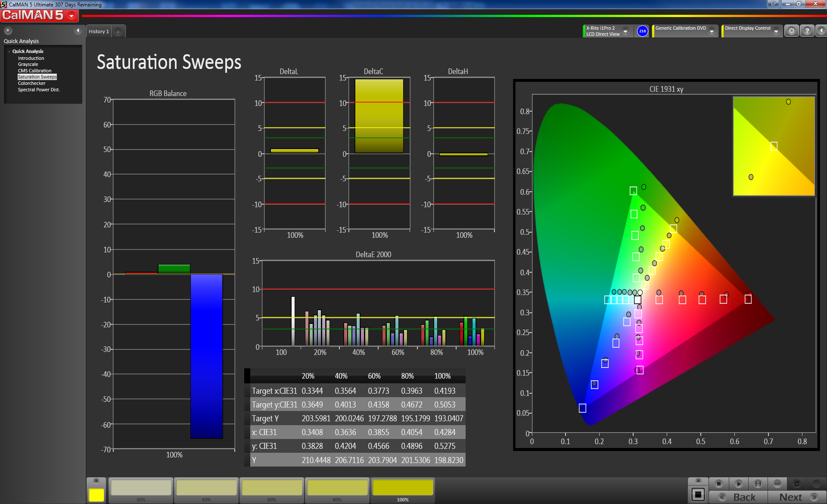Go Back to previous workflow page

coord(738,497)
